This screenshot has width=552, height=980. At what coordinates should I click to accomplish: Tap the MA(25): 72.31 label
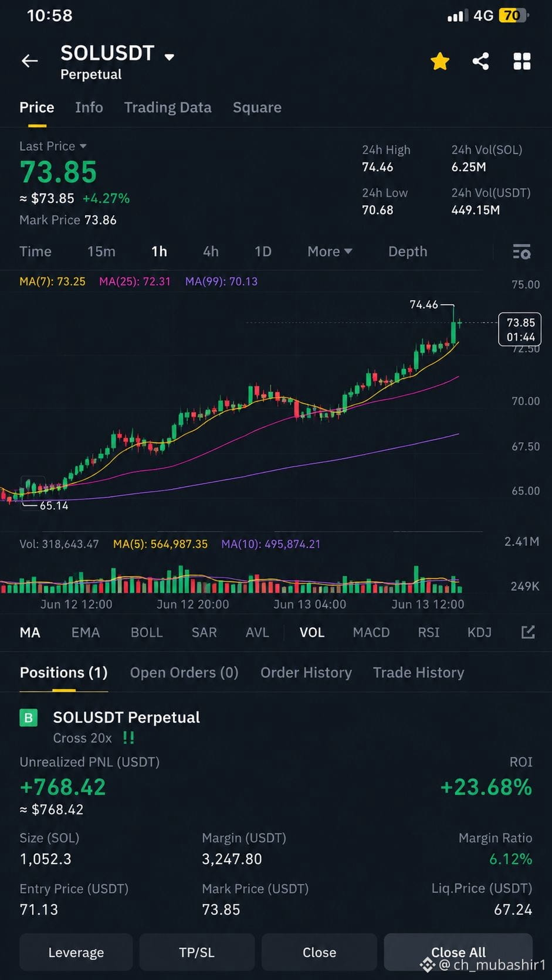point(135,281)
